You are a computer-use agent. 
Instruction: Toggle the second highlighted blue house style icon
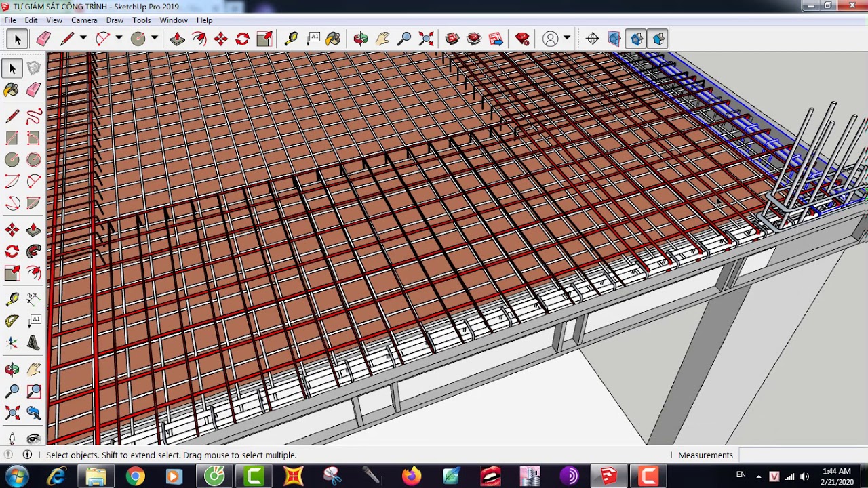click(659, 39)
